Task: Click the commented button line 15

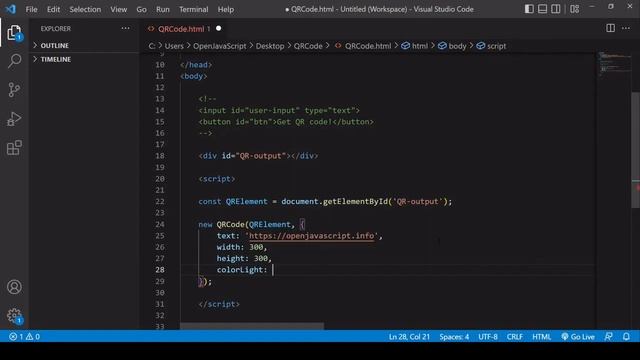Action: click(286, 122)
